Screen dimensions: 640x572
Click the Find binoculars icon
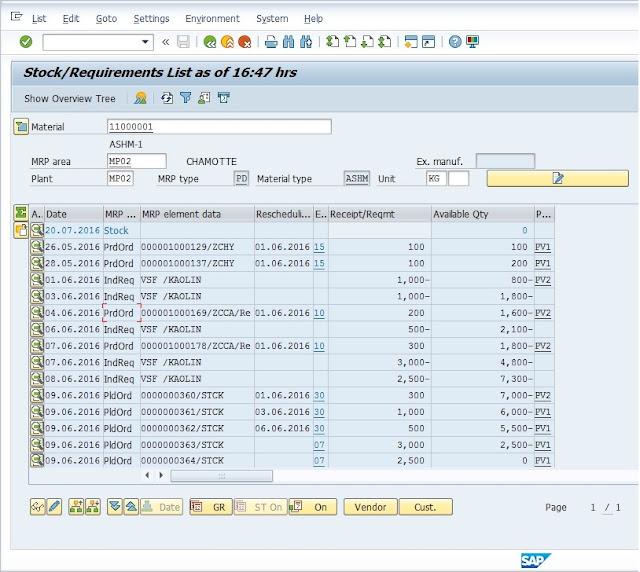pos(289,42)
